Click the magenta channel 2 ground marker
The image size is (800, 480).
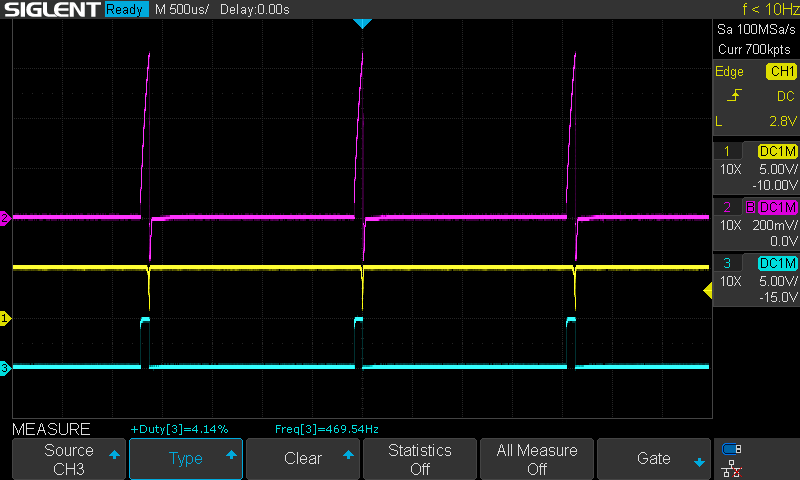pos(5,218)
